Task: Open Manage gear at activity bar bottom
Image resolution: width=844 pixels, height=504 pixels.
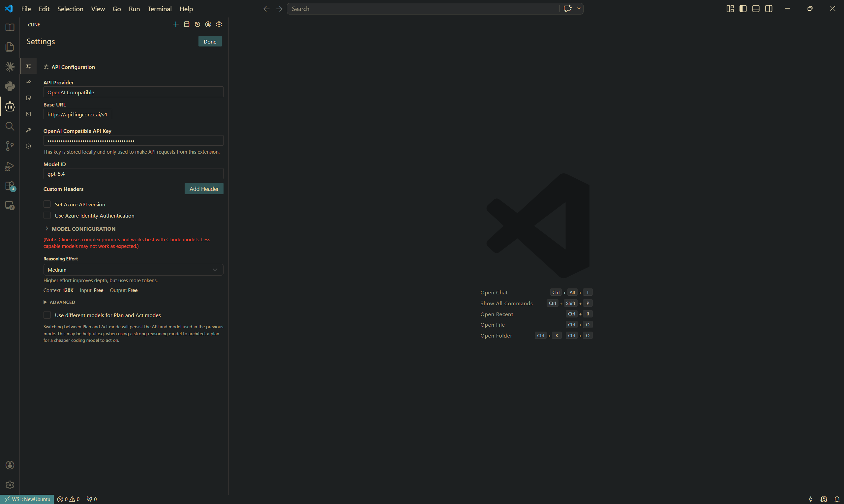Action: [10, 485]
